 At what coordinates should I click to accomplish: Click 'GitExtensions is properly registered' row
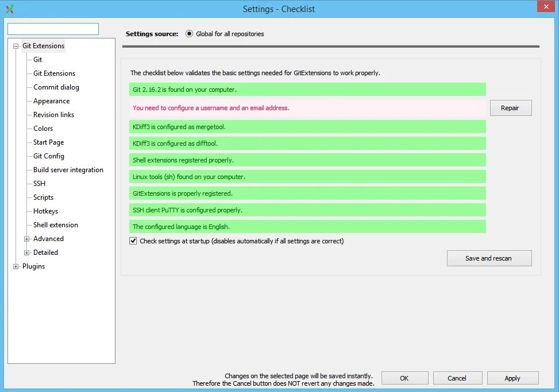tap(307, 193)
